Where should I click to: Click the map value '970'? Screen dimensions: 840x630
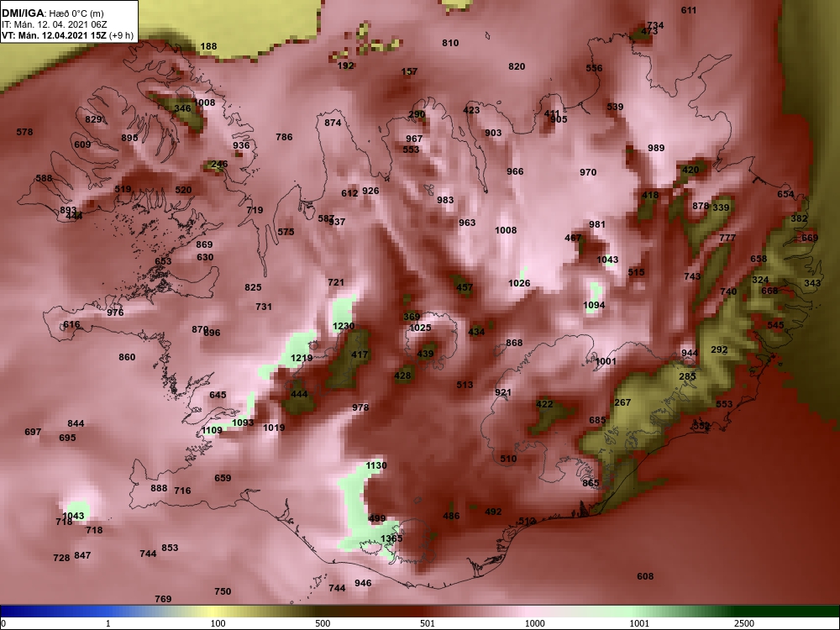588,172
